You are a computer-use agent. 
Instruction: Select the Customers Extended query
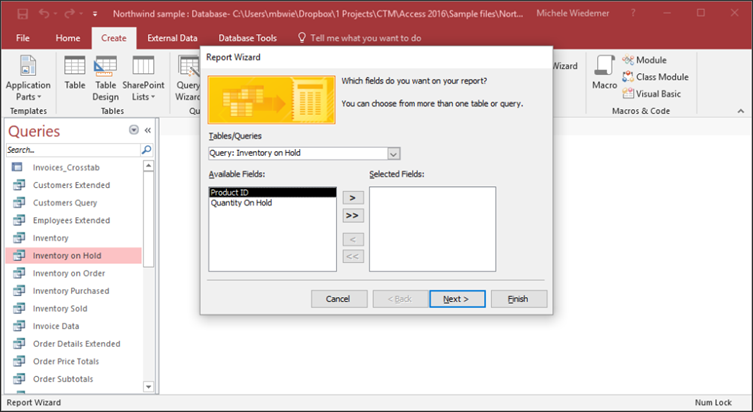click(74, 185)
